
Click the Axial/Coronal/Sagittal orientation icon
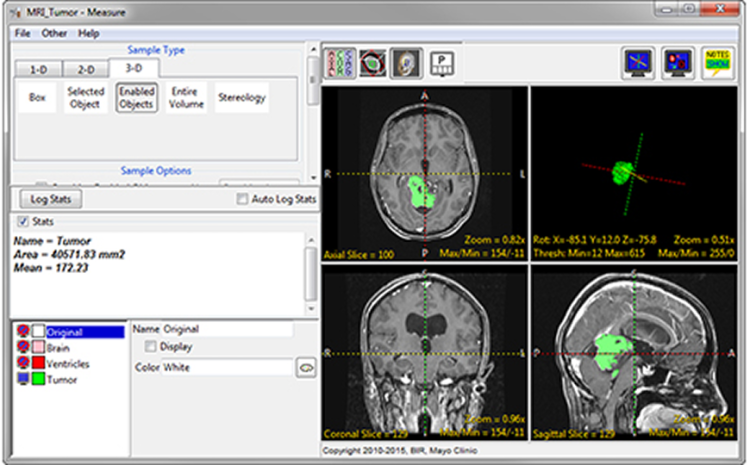(338, 61)
